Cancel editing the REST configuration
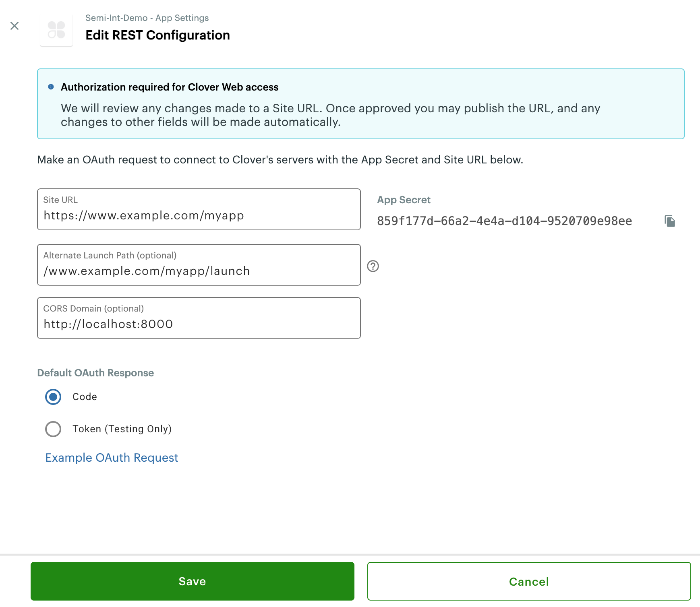Screen dimensions: 700x607 (529, 581)
